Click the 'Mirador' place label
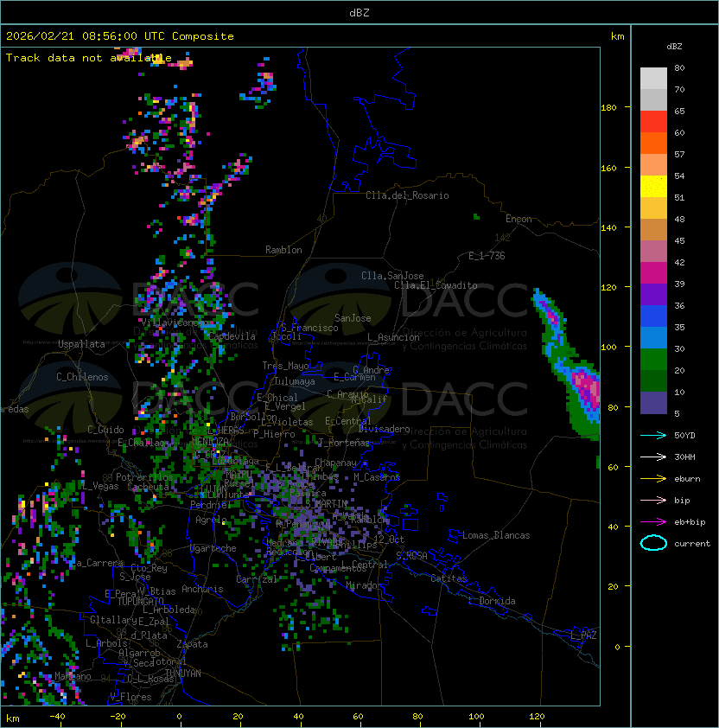Screen dimensions: 719x728 365,585
